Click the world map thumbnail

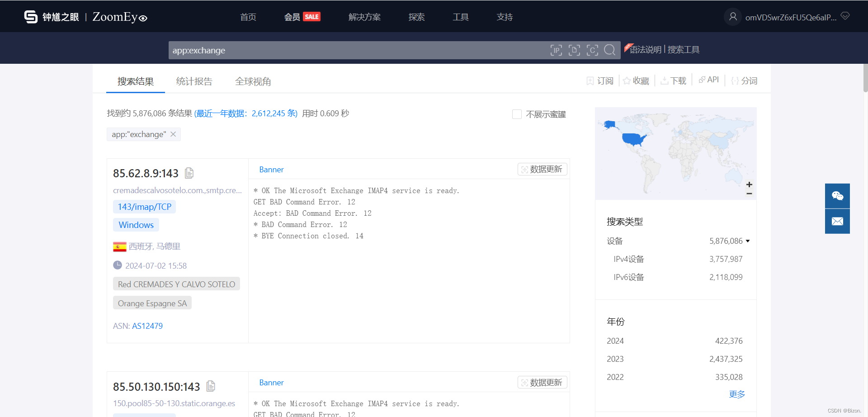point(675,154)
